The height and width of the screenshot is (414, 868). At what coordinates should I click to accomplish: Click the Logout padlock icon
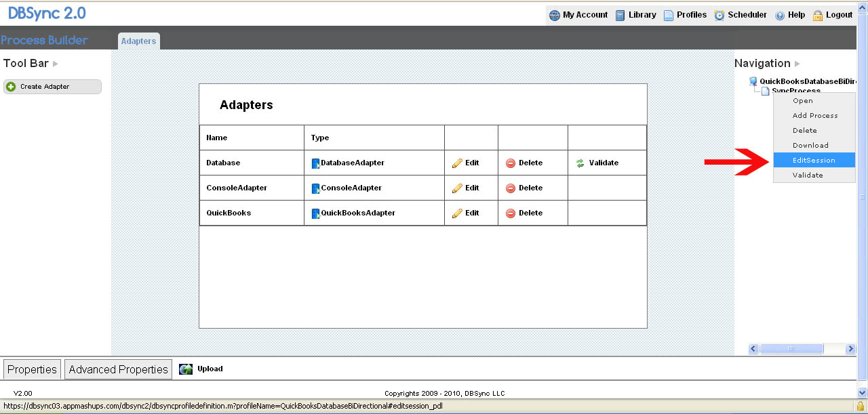tap(818, 15)
